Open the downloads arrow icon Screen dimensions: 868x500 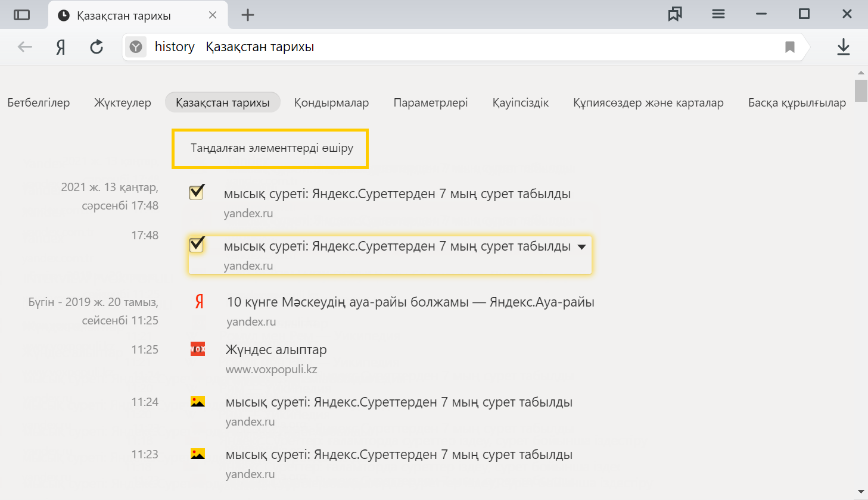coord(844,47)
